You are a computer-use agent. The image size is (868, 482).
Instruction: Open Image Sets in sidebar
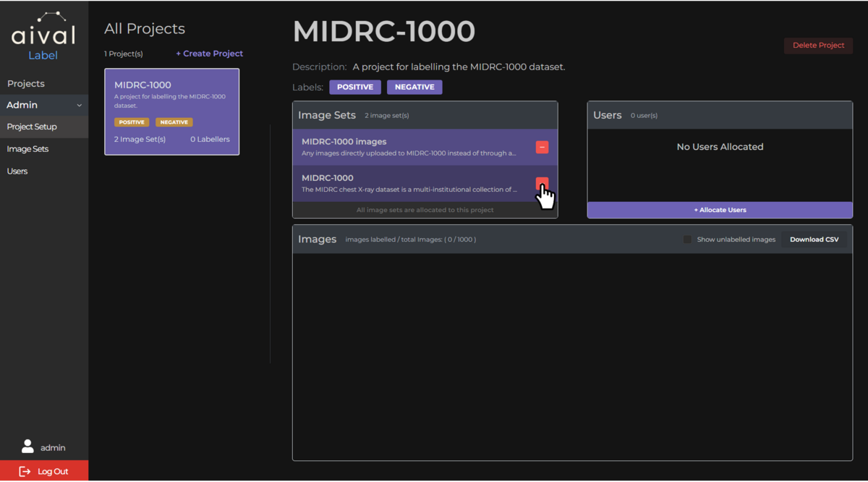tap(27, 149)
